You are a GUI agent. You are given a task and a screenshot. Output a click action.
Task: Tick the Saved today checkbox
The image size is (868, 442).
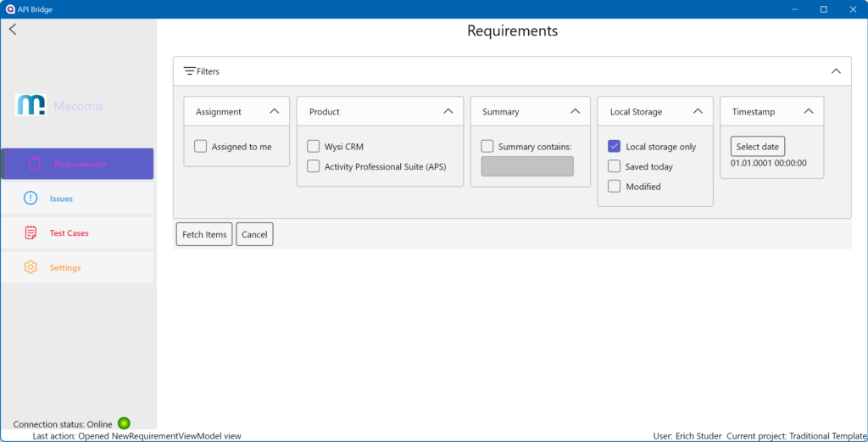tap(615, 166)
